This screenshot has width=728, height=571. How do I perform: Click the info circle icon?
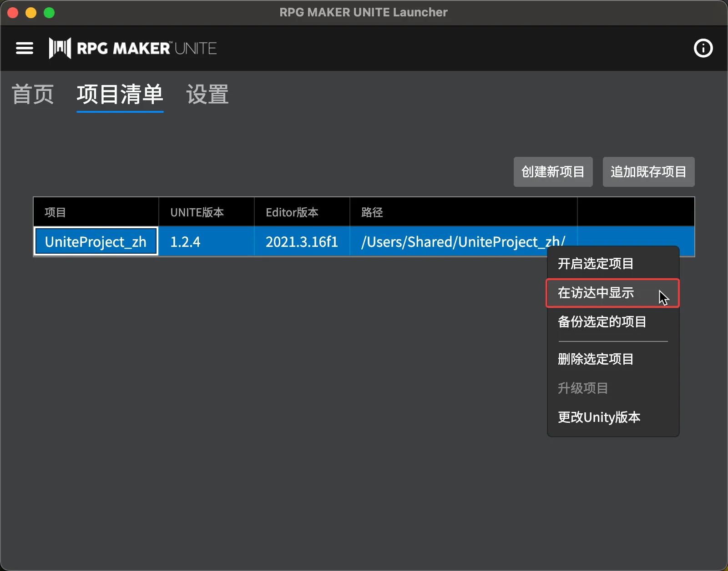point(703,48)
